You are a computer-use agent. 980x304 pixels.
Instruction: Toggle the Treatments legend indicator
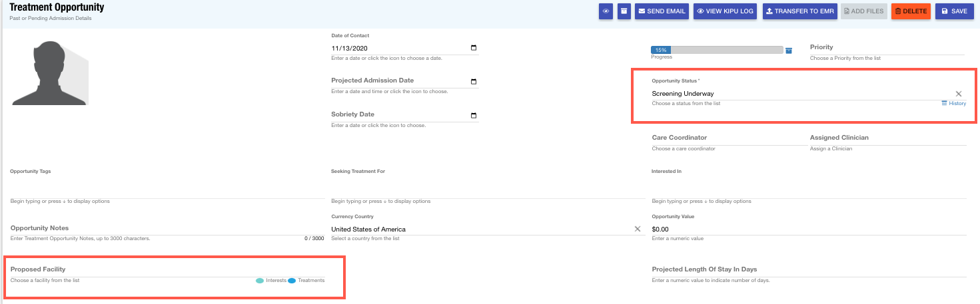pos(292,281)
